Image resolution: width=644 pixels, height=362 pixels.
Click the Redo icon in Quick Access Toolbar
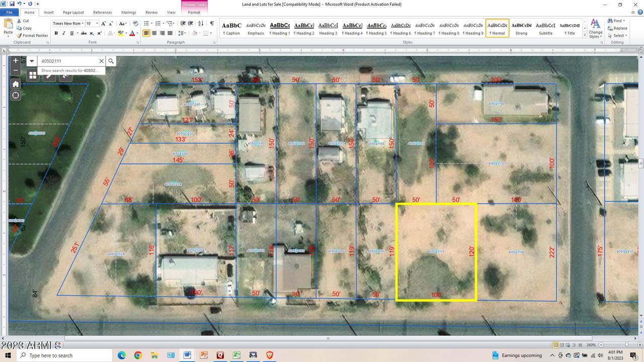(30, 4)
